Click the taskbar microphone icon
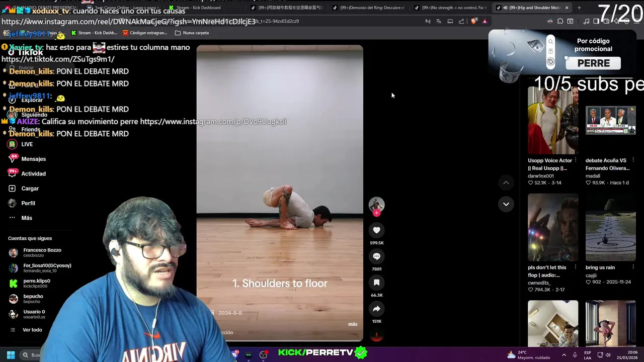644x362 pixels. [575, 355]
